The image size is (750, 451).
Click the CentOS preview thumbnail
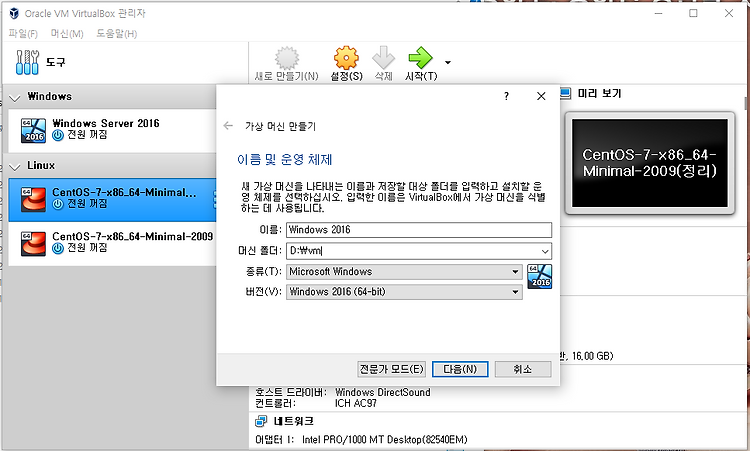click(x=650, y=163)
